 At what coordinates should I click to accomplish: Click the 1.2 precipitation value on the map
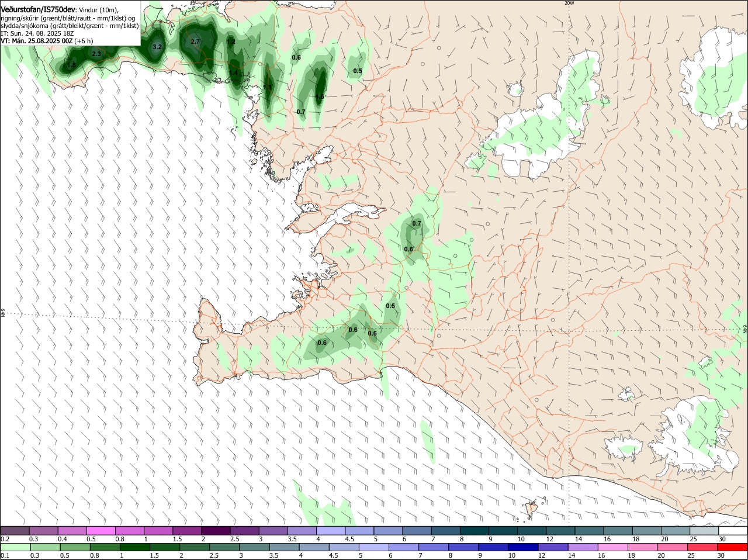click(231, 42)
